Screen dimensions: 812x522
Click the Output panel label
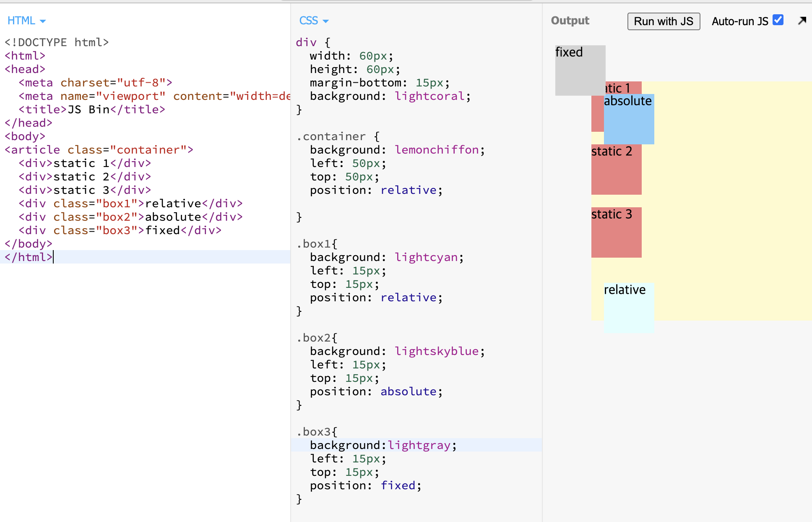tap(570, 21)
